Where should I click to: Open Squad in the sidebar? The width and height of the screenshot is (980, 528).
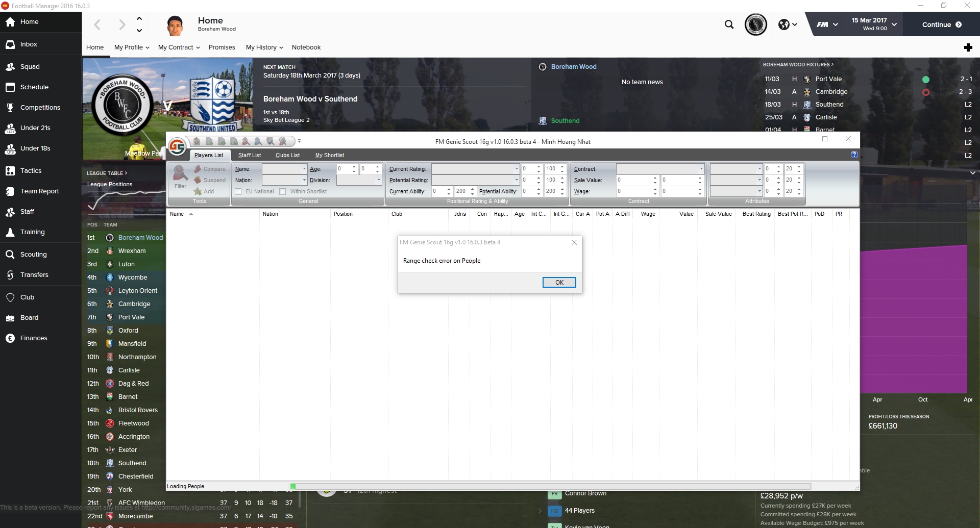pos(41,67)
